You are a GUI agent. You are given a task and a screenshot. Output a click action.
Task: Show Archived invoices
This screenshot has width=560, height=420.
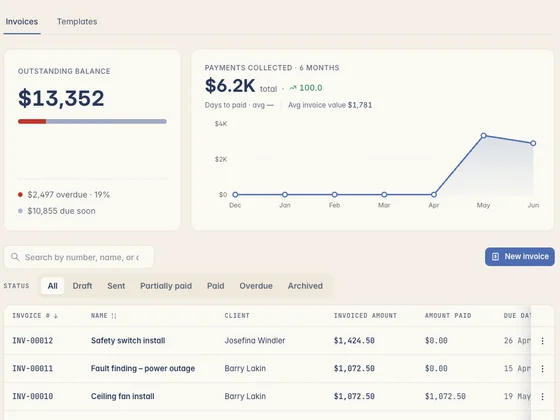click(305, 286)
